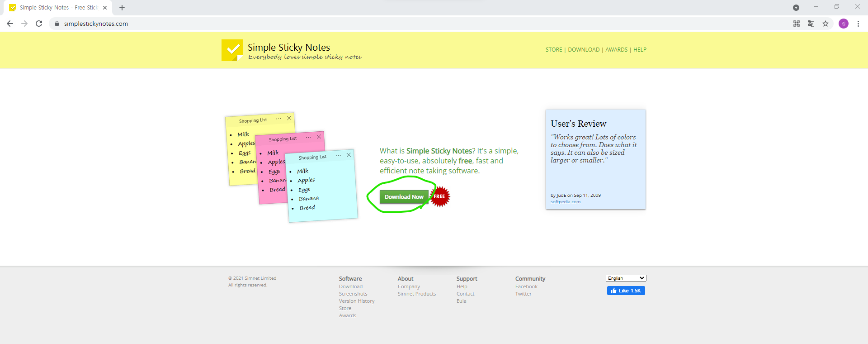Click the Facebook Like 1.5K button
Screen dimensions: 868x344
626,291
